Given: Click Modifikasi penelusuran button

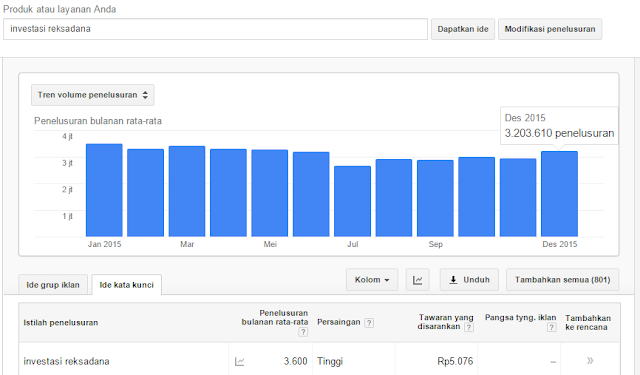Looking at the screenshot, I should click(550, 29).
